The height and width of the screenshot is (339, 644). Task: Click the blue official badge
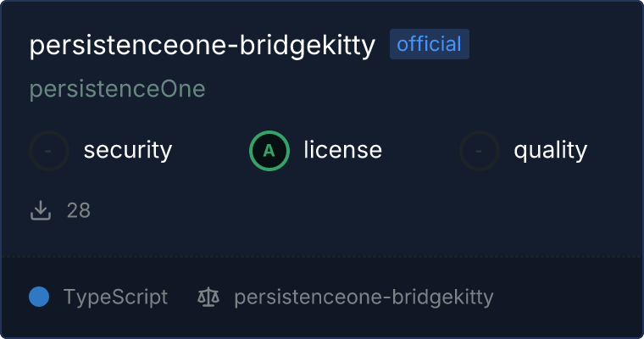[429, 44]
